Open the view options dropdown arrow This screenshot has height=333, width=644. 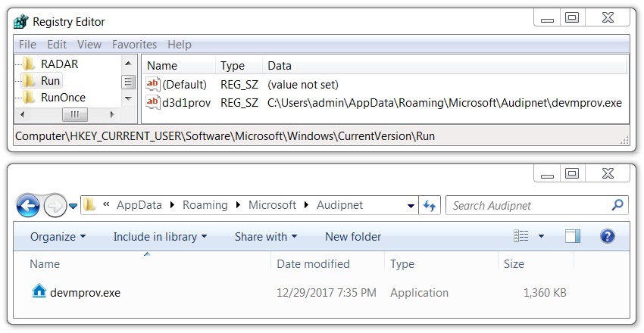coord(541,236)
